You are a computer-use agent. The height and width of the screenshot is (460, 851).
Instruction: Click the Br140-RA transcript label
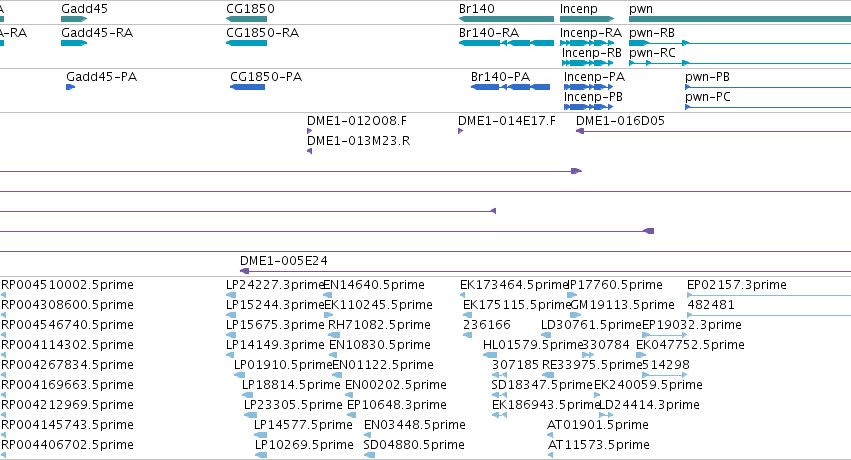pos(489,33)
